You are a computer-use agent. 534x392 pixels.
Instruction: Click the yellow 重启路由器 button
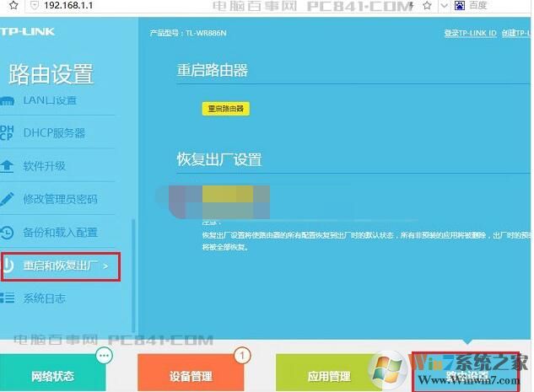226,109
